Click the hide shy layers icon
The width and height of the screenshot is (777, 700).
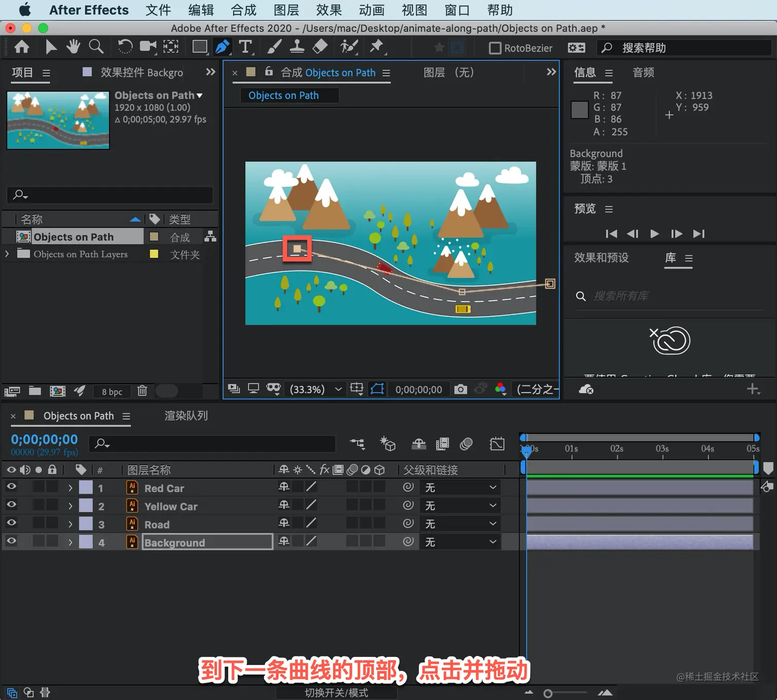(419, 444)
